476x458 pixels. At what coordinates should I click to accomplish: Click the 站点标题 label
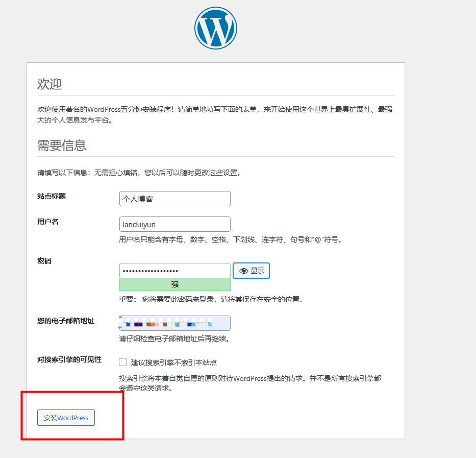tap(52, 197)
